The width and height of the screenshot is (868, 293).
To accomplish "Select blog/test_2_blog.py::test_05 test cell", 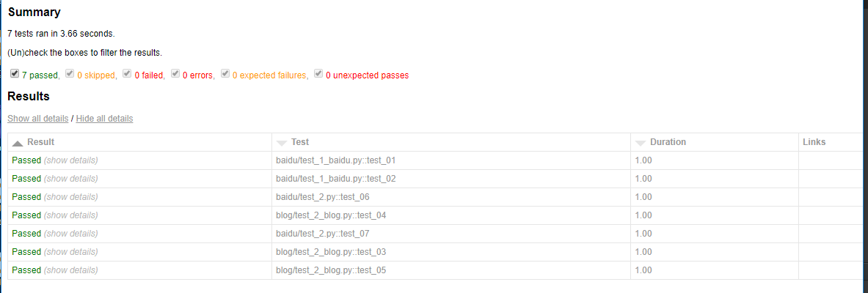I will (331, 270).
